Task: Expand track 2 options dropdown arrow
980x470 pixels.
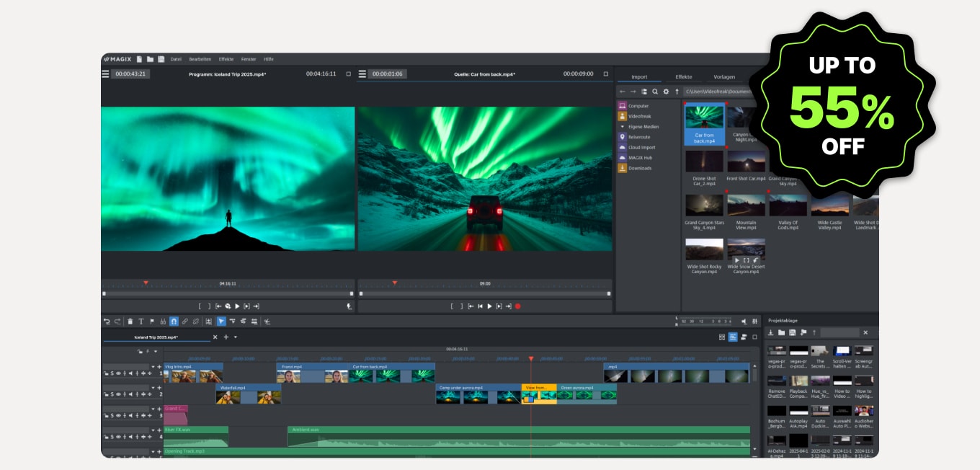Action: point(153,388)
